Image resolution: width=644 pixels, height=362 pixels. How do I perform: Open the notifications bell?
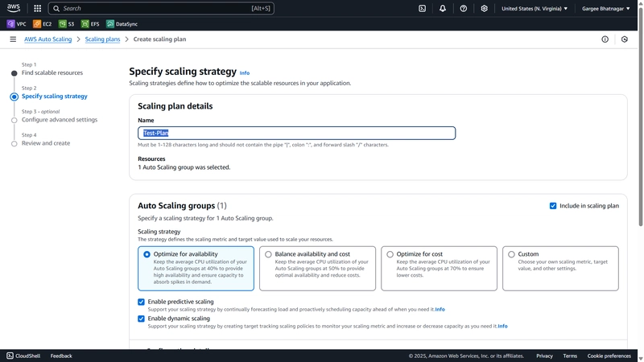pyautogui.click(x=442, y=8)
